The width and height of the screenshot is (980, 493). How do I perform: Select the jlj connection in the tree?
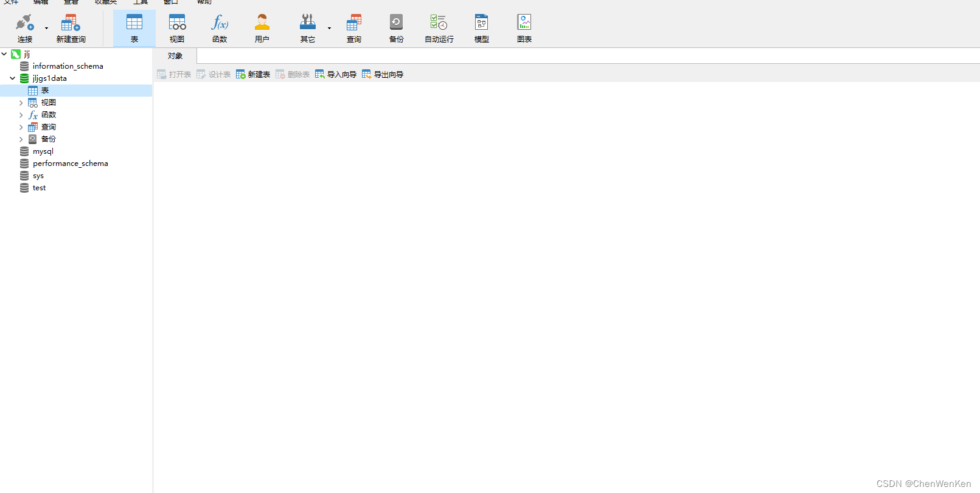click(27, 54)
